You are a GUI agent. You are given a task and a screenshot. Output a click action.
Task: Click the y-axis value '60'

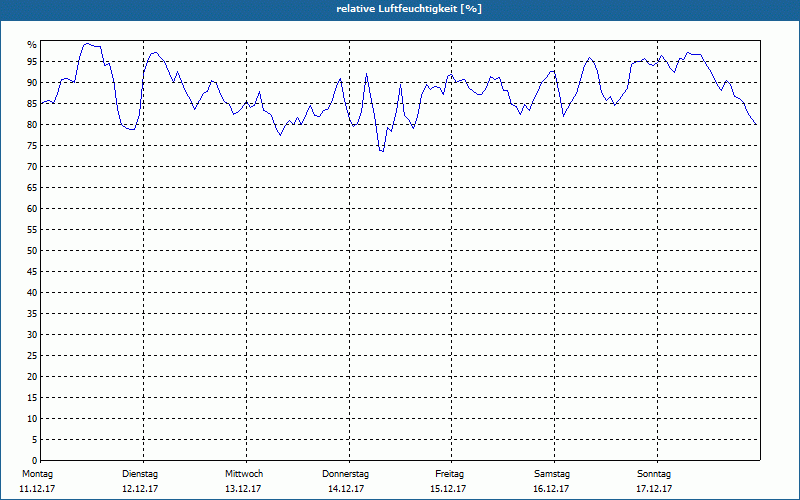click(32, 209)
